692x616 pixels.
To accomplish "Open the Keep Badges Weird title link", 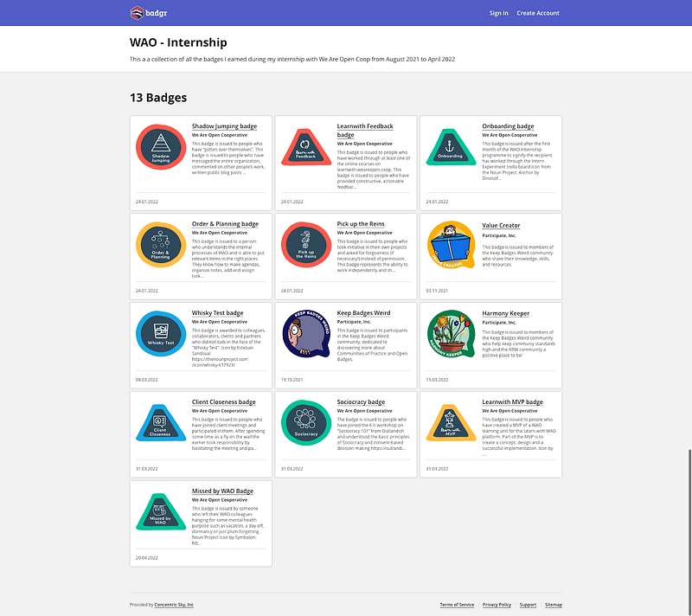I will coord(363,313).
